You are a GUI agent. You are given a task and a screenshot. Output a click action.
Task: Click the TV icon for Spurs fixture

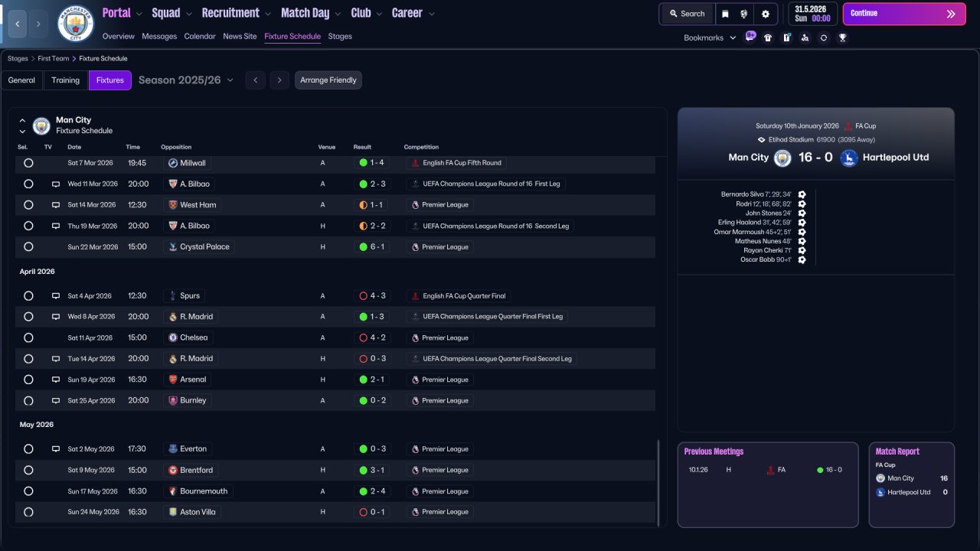click(56, 296)
